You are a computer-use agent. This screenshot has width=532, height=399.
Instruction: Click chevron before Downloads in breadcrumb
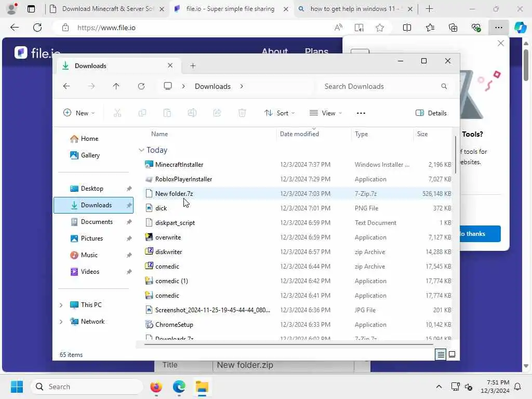(x=183, y=86)
